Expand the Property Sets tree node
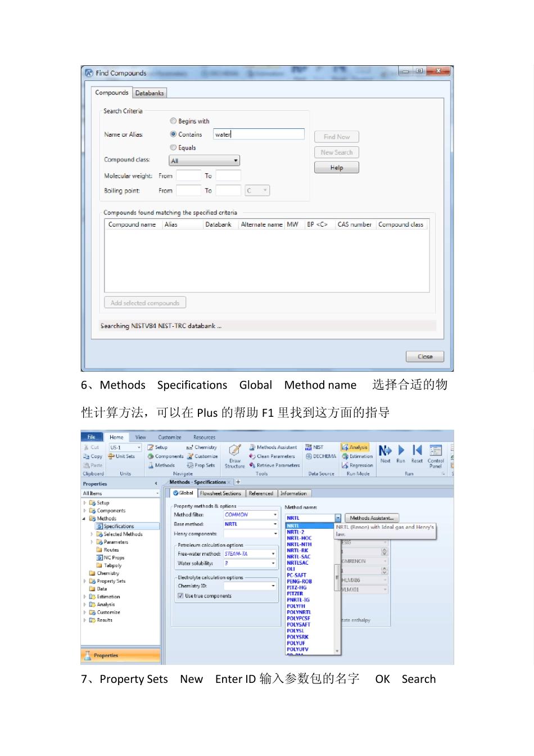This screenshot has height=756, width=534. 85,581
